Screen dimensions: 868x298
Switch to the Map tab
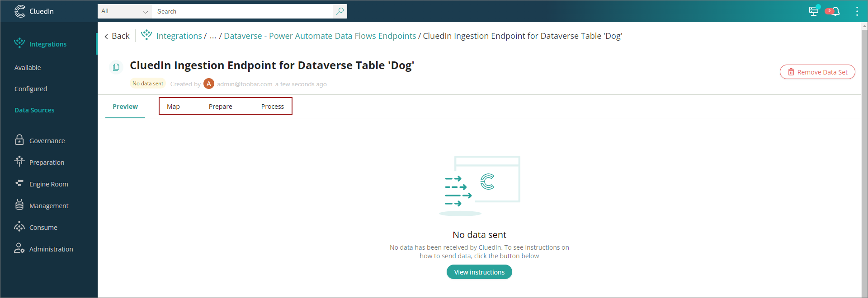(173, 107)
